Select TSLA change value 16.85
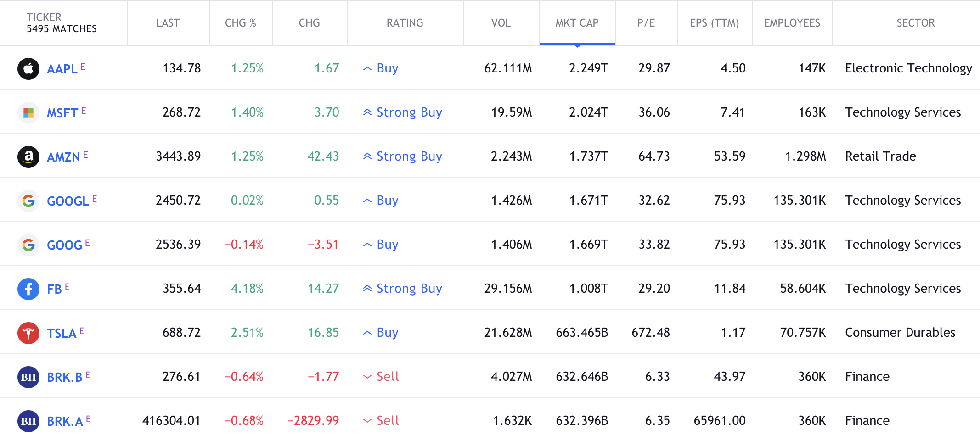Screen dimensions: 980x435 [323, 333]
